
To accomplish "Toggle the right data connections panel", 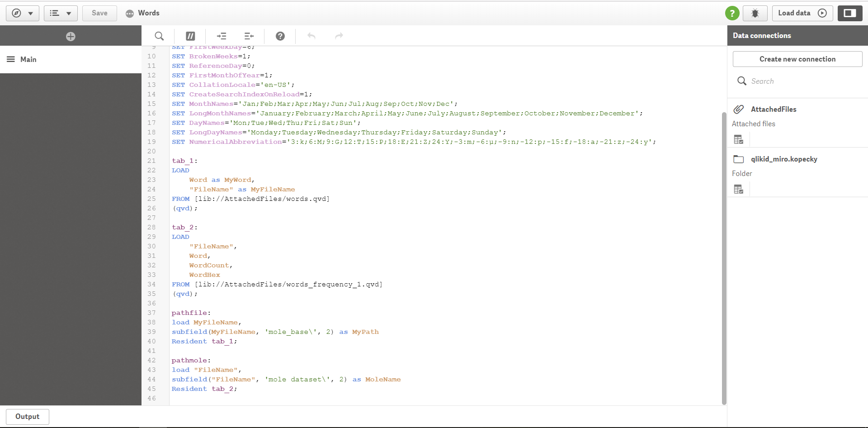I will coord(850,13).
